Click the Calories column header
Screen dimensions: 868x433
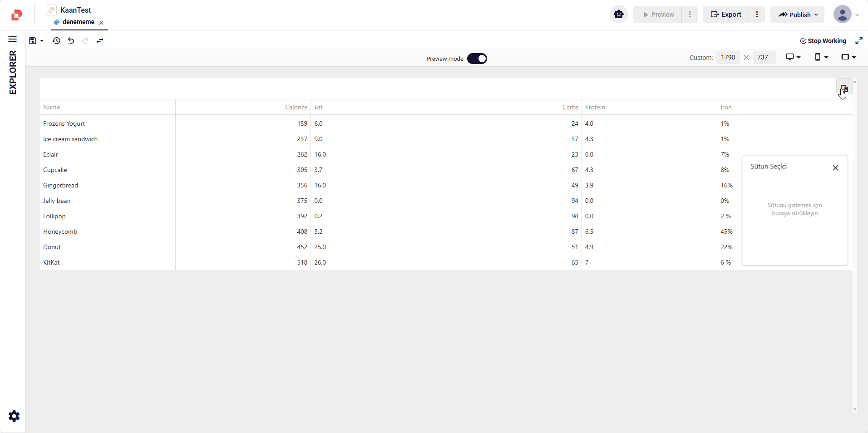click(x=296, y=108)
